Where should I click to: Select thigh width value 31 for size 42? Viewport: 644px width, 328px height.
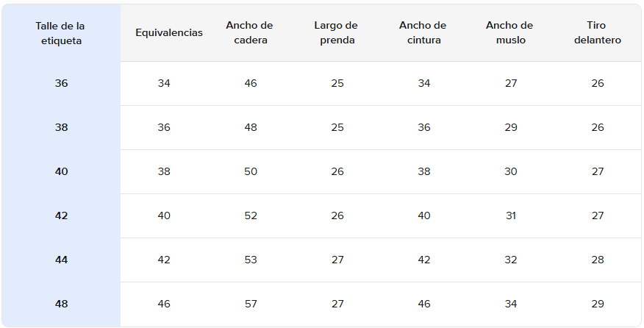point(510,215)
